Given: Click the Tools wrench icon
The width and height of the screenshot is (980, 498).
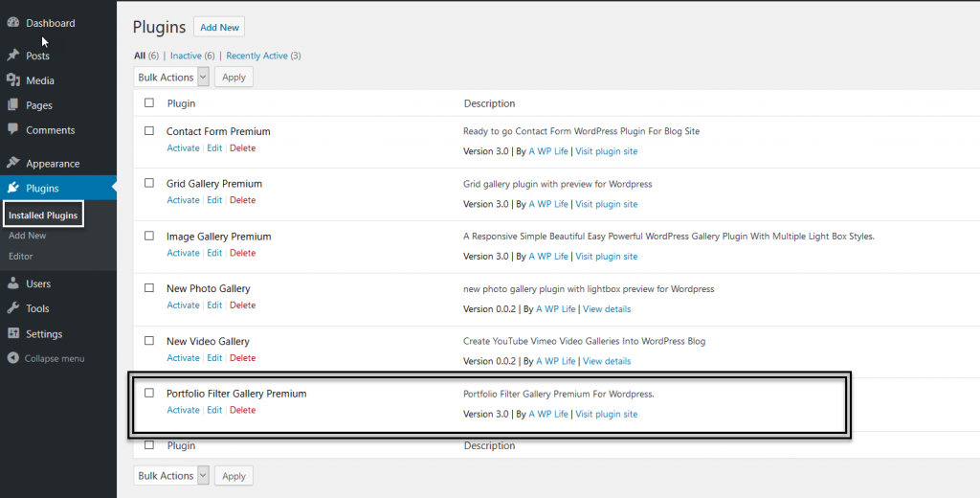Looking at the screenshot, I should tap(13, 308).
